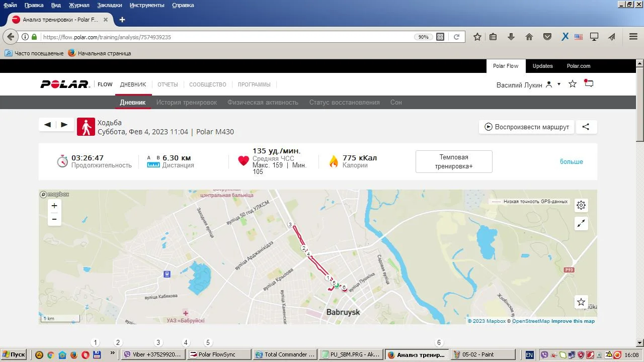Expand the map to fullscreen
The width and height of the screenshot is (644, 362).
[581, 224]
